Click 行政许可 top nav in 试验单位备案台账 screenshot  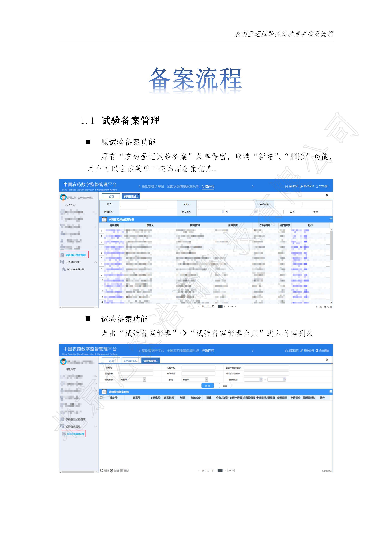[208, 351]
